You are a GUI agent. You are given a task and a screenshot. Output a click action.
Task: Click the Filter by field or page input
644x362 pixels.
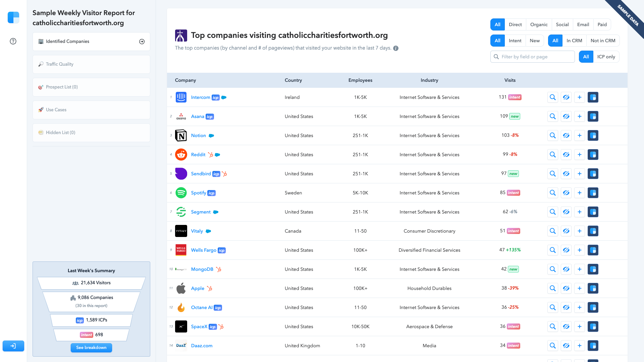(533, 57)
